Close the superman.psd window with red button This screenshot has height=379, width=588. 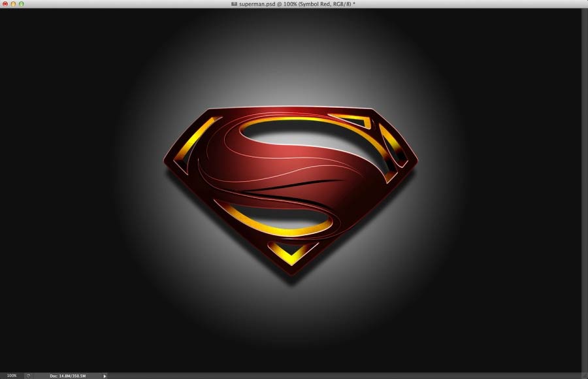[5, 4]
